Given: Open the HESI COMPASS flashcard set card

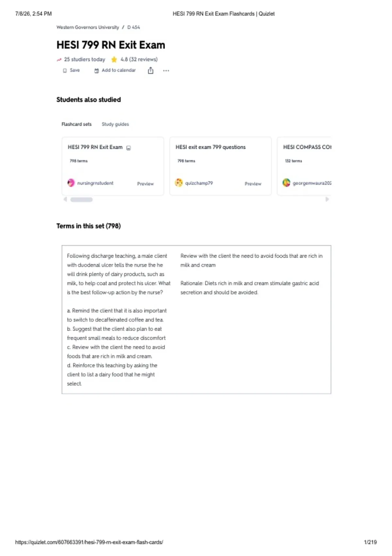Looking at the screenshot, I should tap(304, 166).
